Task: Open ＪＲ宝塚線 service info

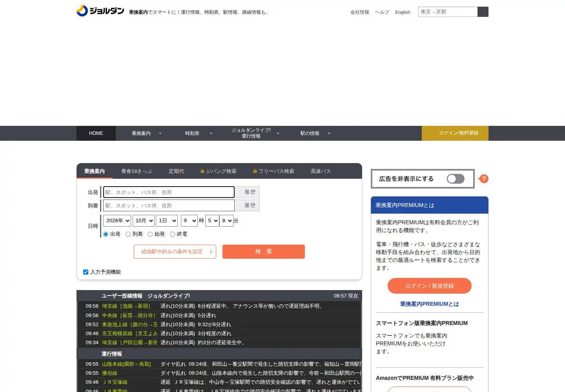Action: (115, 382)
